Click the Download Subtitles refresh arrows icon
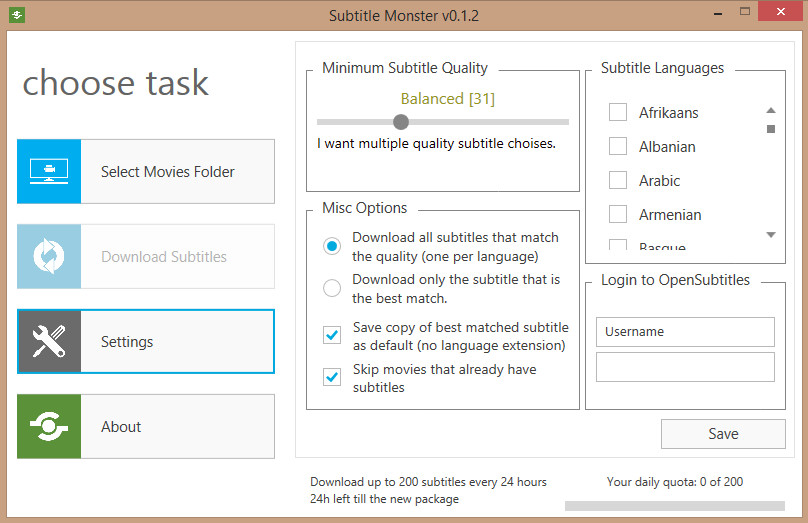 coord(49,256)
